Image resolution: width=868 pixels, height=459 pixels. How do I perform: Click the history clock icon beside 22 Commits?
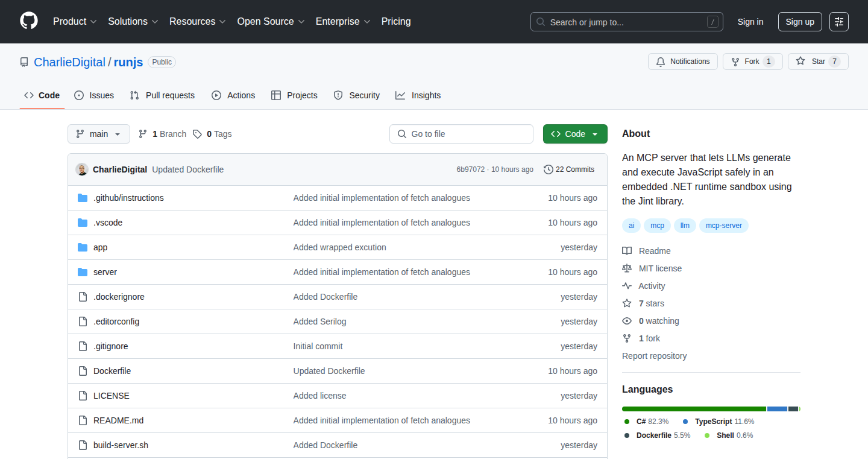tap(548, 169)
